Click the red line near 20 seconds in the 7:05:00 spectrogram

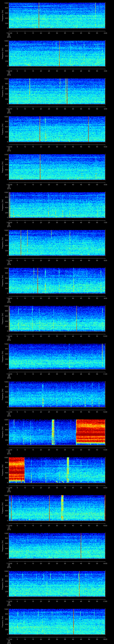click(x=40, y=167)
